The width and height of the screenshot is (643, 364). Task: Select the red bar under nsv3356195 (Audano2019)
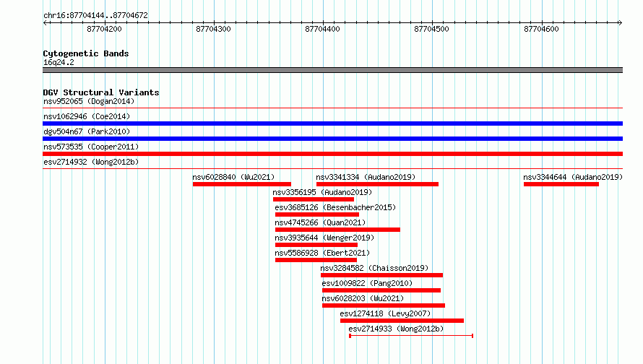(314, 199)
